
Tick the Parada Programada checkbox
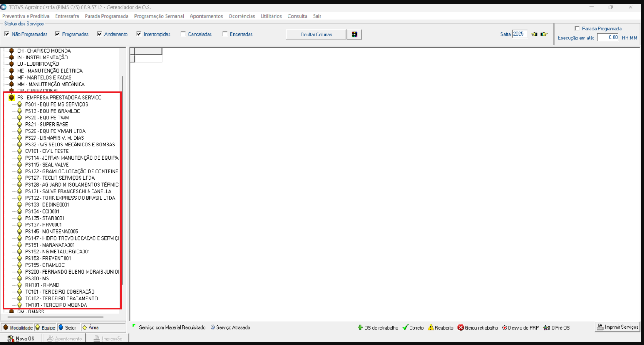tap(577, 29)
